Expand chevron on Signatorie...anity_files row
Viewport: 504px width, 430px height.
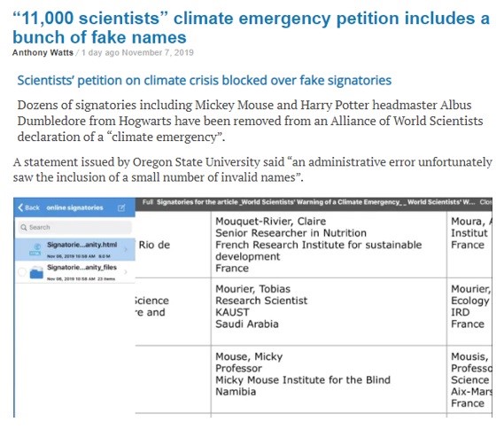(x=126, y=272)
